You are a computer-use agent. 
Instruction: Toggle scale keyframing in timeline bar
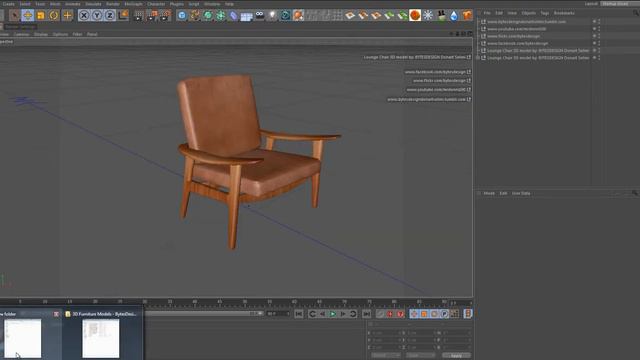[424, 313]
